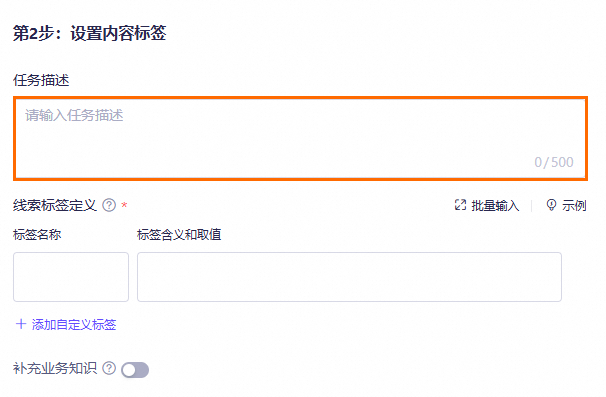
Task: Click the 批量输入 expand icon
Action: (x=460, y=205)
